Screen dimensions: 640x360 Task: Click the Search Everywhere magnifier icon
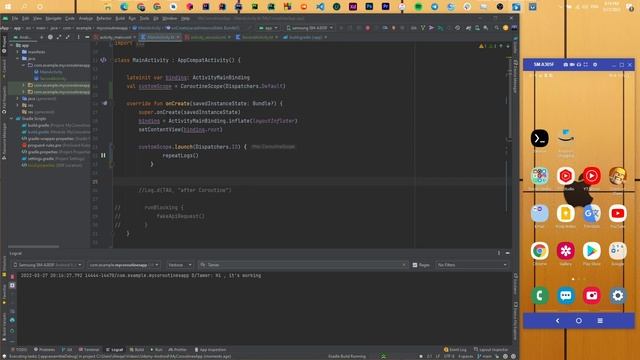click(x=496, y=28)
